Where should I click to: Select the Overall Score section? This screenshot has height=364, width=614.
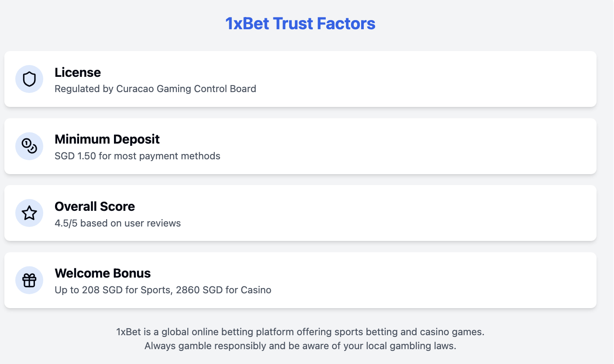click(300, 213)
